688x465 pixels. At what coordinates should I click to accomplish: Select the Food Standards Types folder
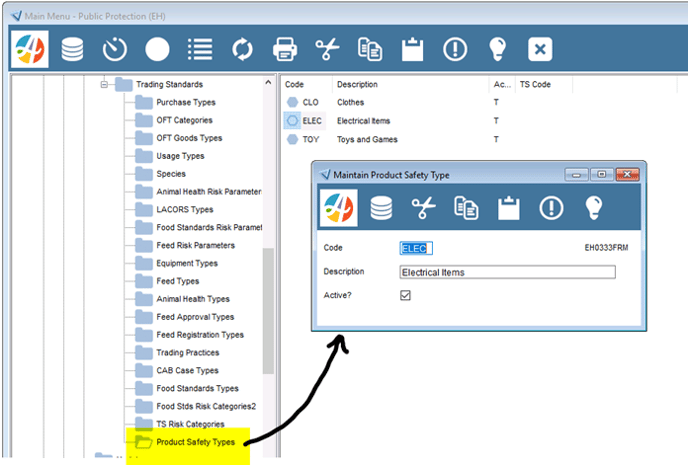[x=197, y=389]
